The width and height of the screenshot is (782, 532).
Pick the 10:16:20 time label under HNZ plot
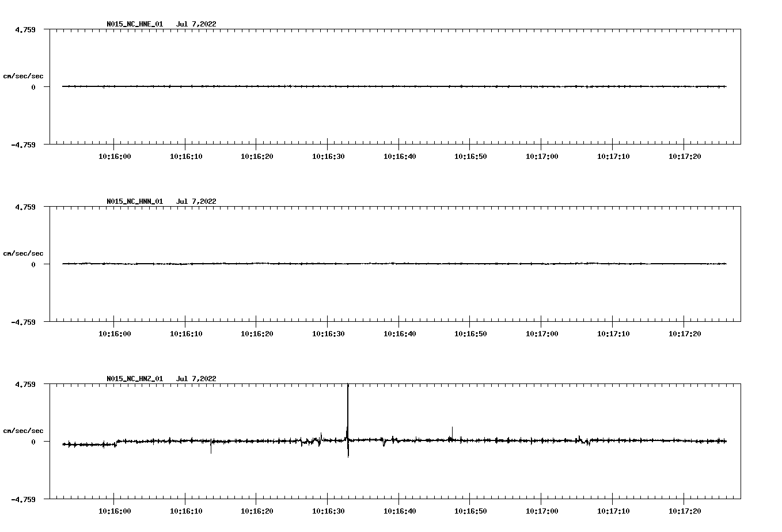256,511
